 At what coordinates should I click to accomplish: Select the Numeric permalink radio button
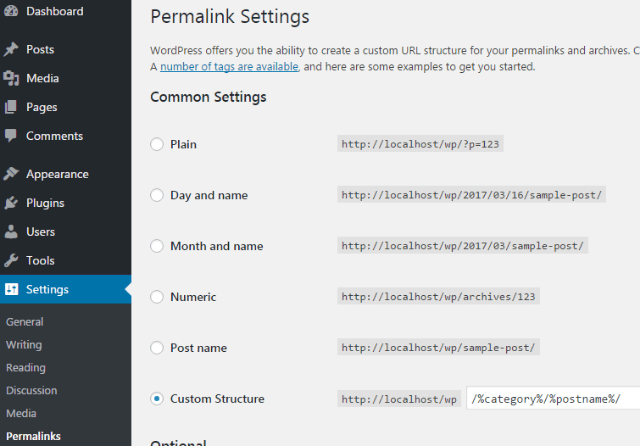click(x=157, y=297)
